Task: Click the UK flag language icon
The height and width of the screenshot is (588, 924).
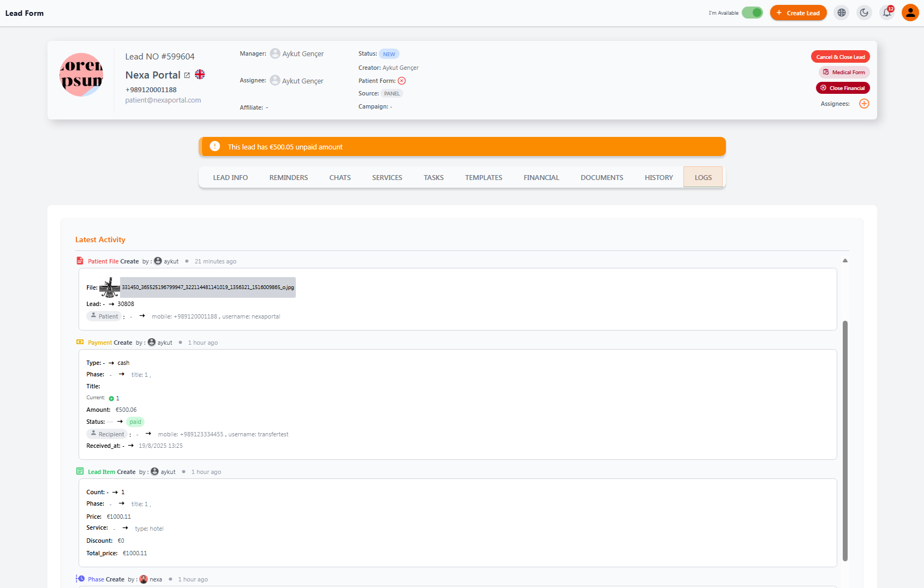Action: [200, 75]
